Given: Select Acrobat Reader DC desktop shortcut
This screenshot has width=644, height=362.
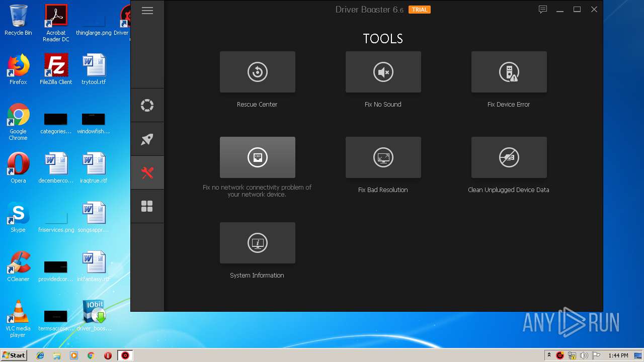Looking at the screenshot, I should point(56,24).
